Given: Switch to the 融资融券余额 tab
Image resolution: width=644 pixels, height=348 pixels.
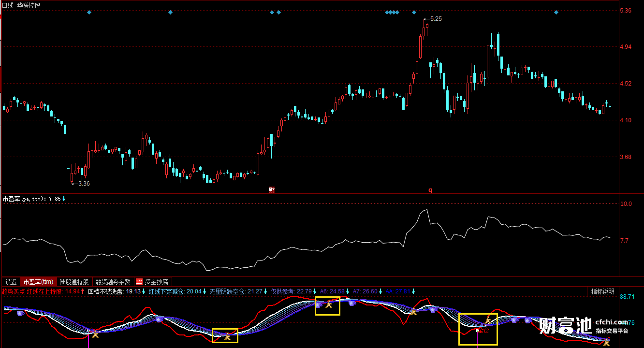Looking at the screenshot, I should 113,282.
